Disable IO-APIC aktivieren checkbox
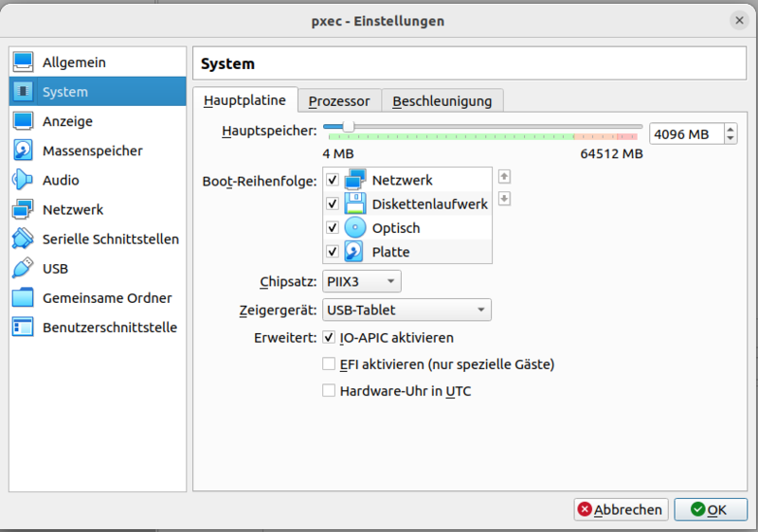The width and height of the screenshot is (758, 532). tap(329, 338)
